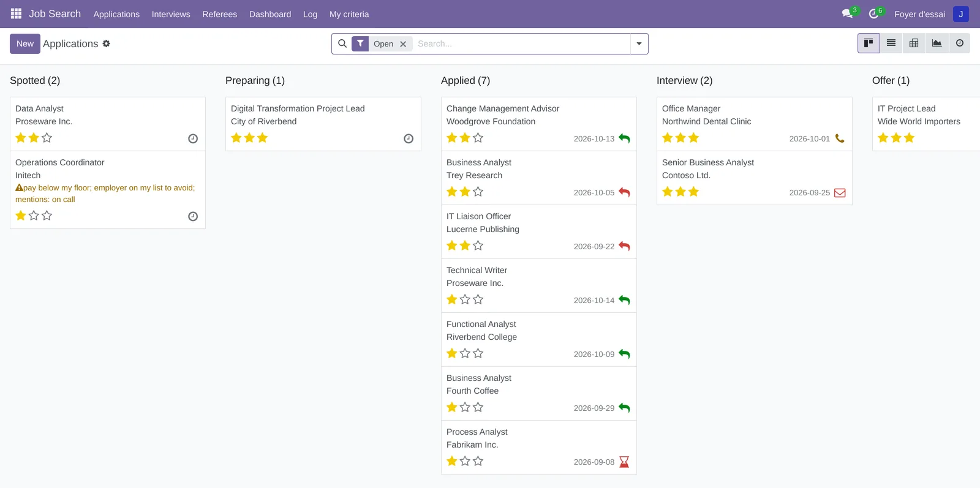Click hourglass activity on Process Analyst card

624,462
